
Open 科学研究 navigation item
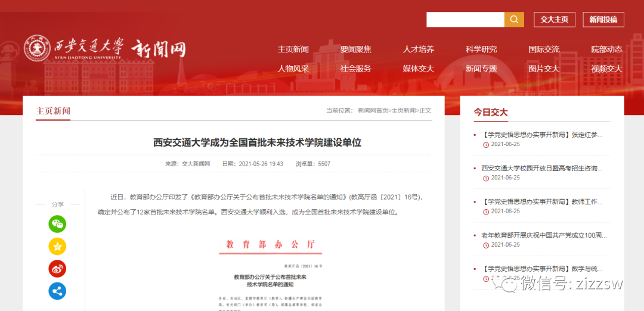click(481, 49)
